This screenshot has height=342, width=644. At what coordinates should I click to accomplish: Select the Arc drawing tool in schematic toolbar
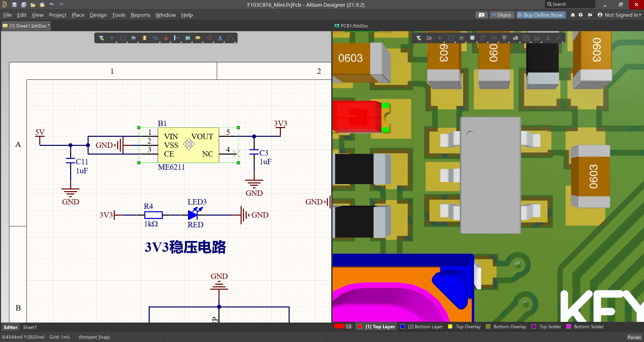231,38
